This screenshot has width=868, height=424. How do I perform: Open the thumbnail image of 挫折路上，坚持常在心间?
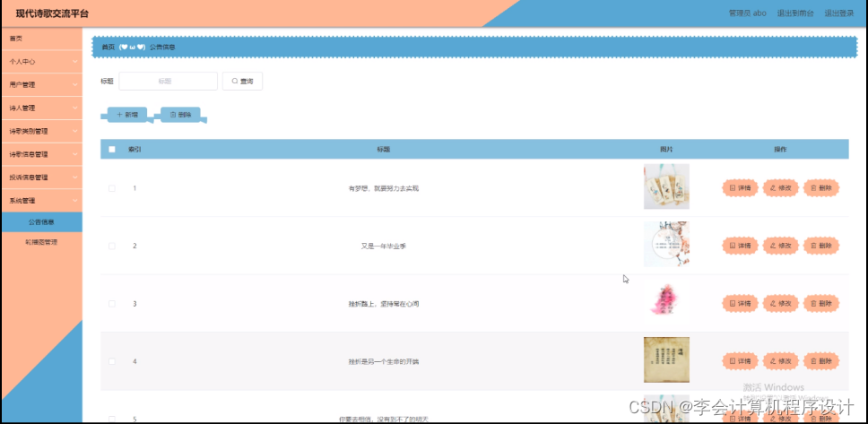(666, 302)
